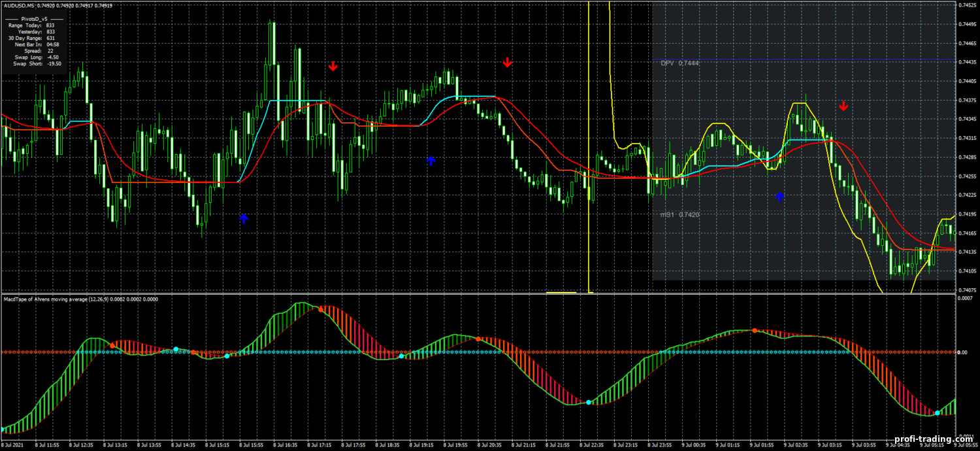Click the red sell arrow nearest the DPV line
This screenshot has height=451, width=980.
click(843, 106)
